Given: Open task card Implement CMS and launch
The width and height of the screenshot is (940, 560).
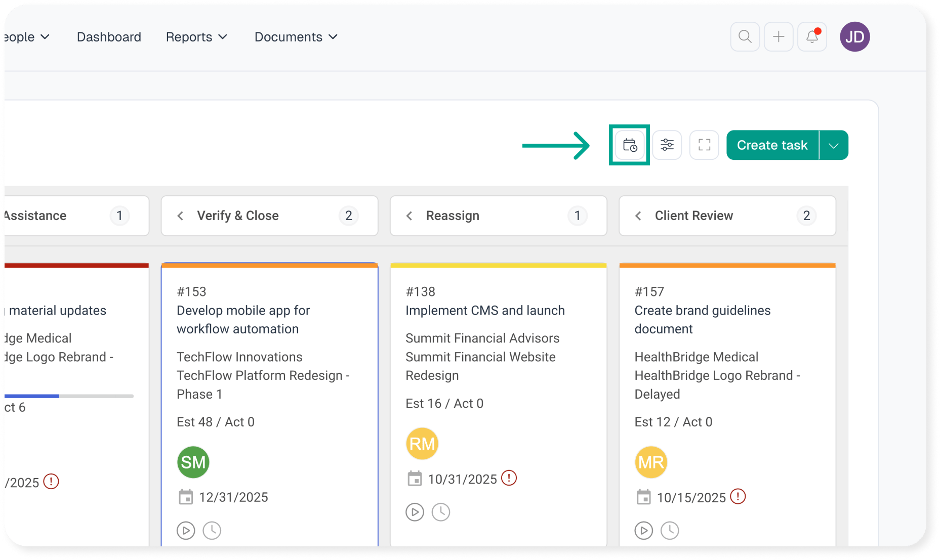Looking at the screenshot, I should click(x=484, y=311).
